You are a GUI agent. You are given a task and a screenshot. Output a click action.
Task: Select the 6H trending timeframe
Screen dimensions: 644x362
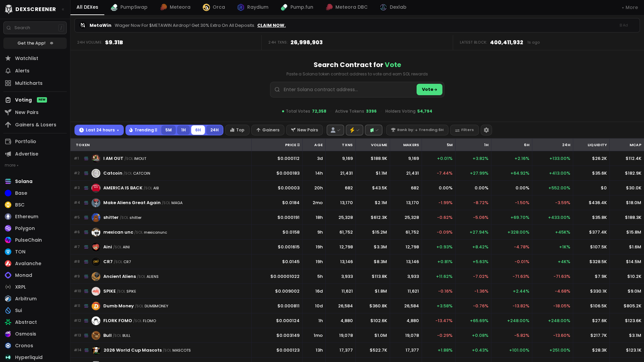198,130
